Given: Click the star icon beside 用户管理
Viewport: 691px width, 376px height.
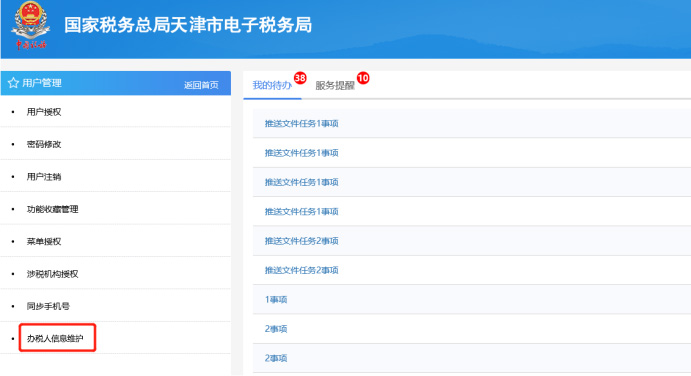Looking at the screenshot, I should pyautogui.click(x=13, y=83).
